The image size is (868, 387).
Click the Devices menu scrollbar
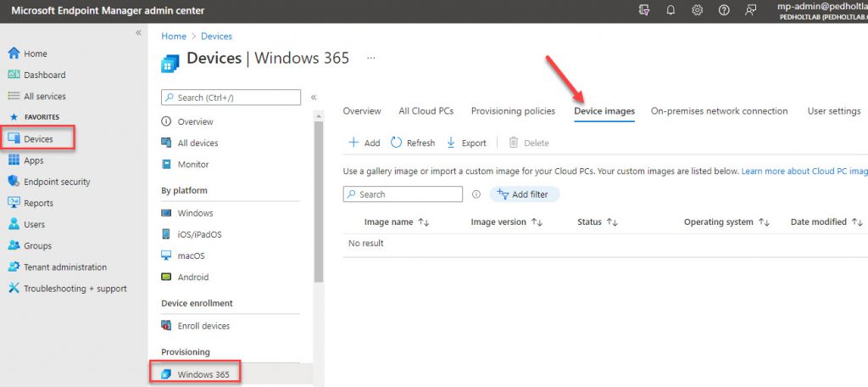319,200
